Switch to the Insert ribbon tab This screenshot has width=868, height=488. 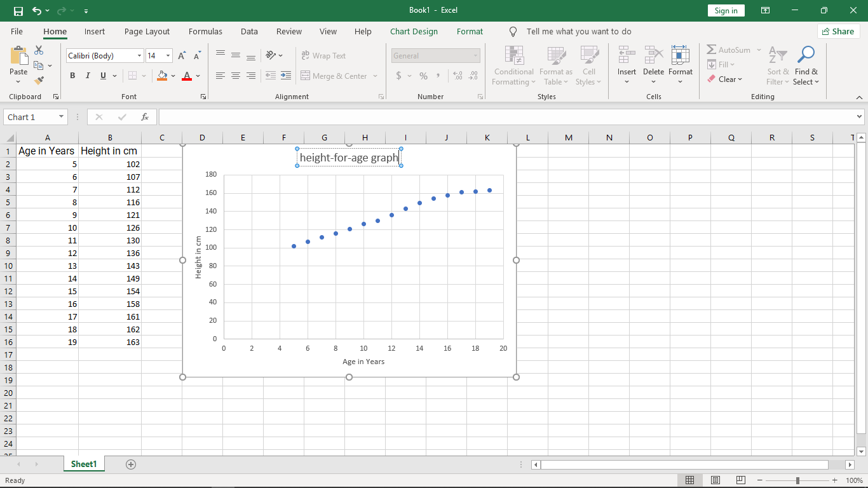(95, 31)
